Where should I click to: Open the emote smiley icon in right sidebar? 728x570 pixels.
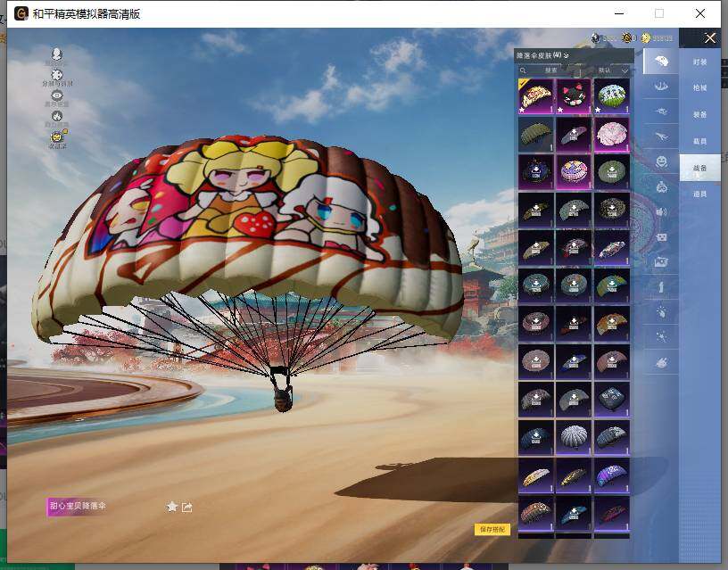pyautogui.click(x=660, y=162)
